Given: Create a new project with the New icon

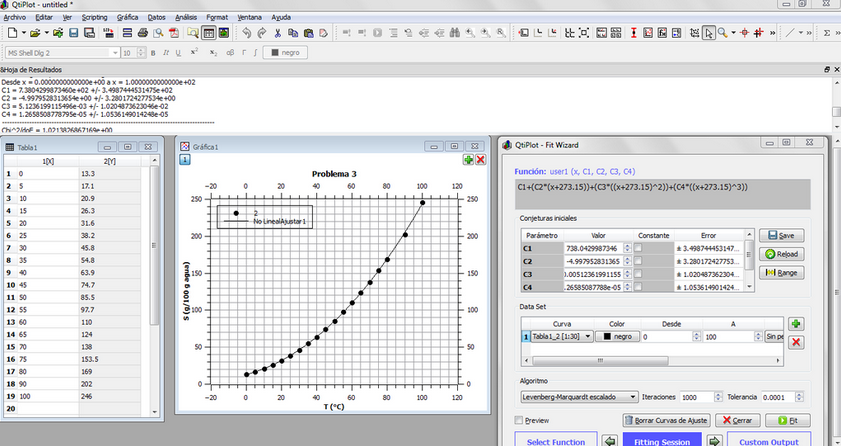Looking at the screenshot, I should point(12,33).
